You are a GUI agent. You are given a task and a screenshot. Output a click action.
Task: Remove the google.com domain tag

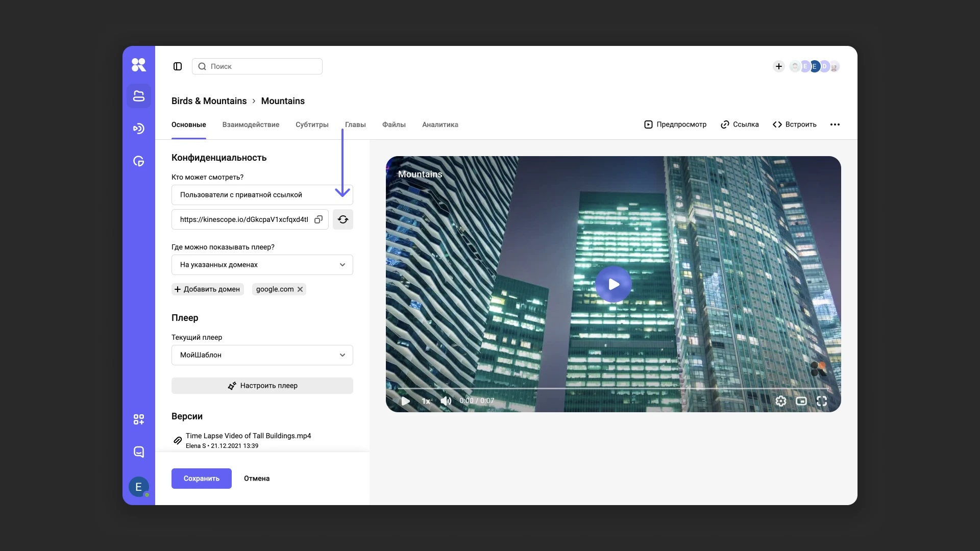coord(300,289)
